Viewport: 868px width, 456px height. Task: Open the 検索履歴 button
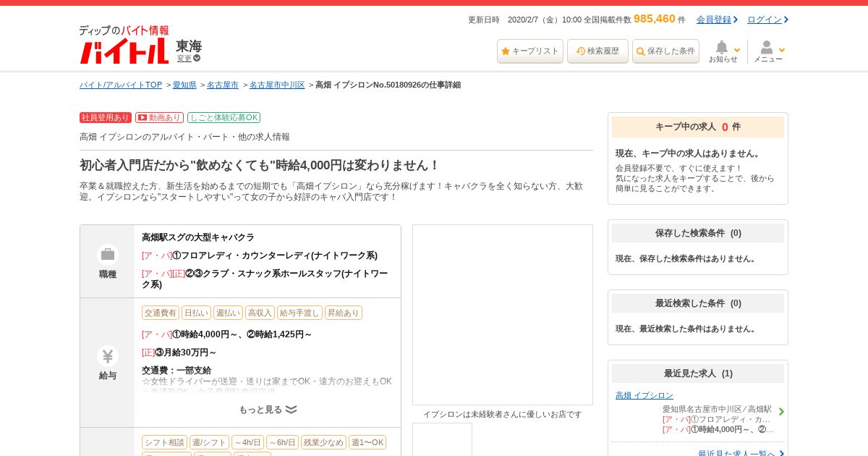(597, 51)
